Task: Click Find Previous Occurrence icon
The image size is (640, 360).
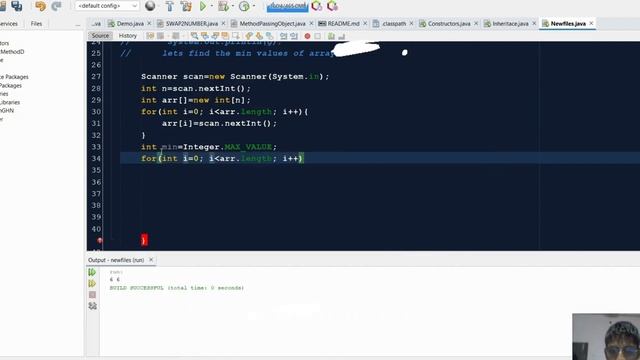Action: (205, 36)
